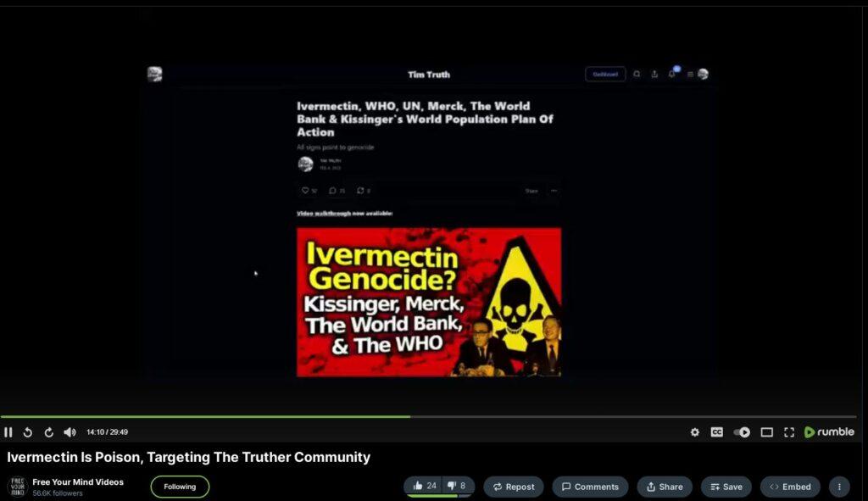Click the 56.6K followers count
Screen dimensions: 868x501
pos(58,493)
